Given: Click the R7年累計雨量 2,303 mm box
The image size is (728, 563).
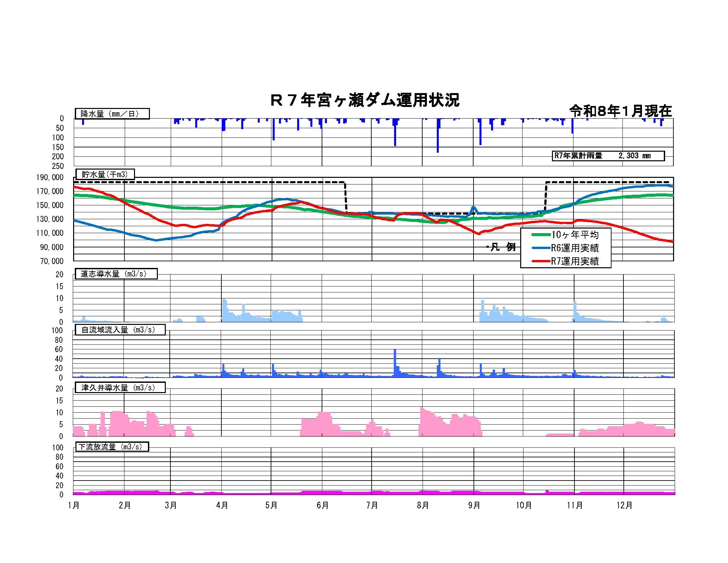Looking at the screenshot, I should tap(608, 156).
